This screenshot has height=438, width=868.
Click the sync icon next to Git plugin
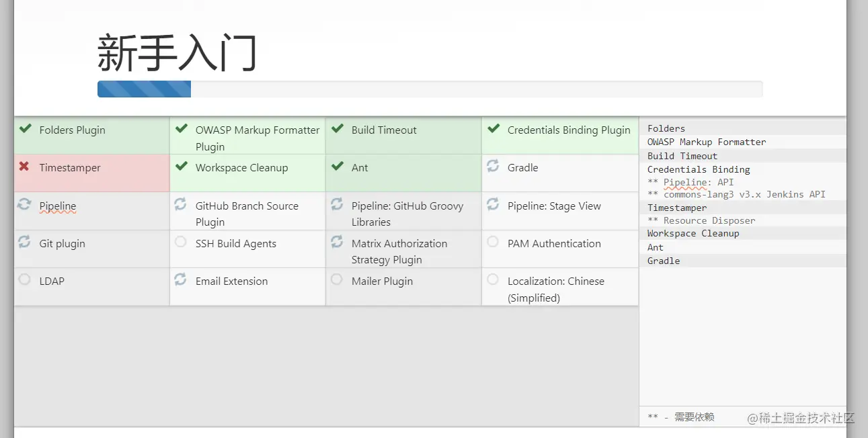click(25, 242)
